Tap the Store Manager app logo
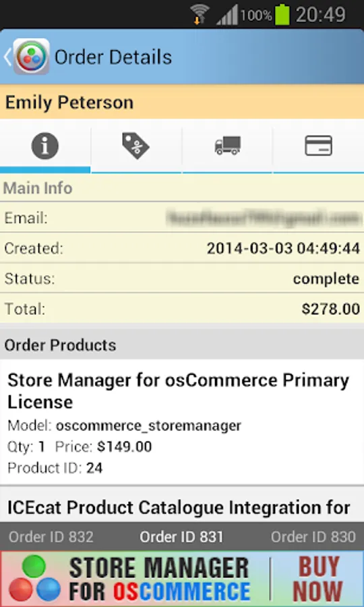Viewport: 364px width, 607px height. point(31,57)
